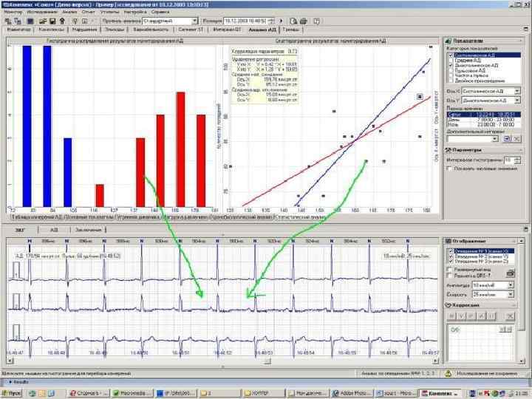This screenshot has height=399, width=532.
Task: Toggle the Развернутый вид checkbox
Action: (x=449, y=270)
